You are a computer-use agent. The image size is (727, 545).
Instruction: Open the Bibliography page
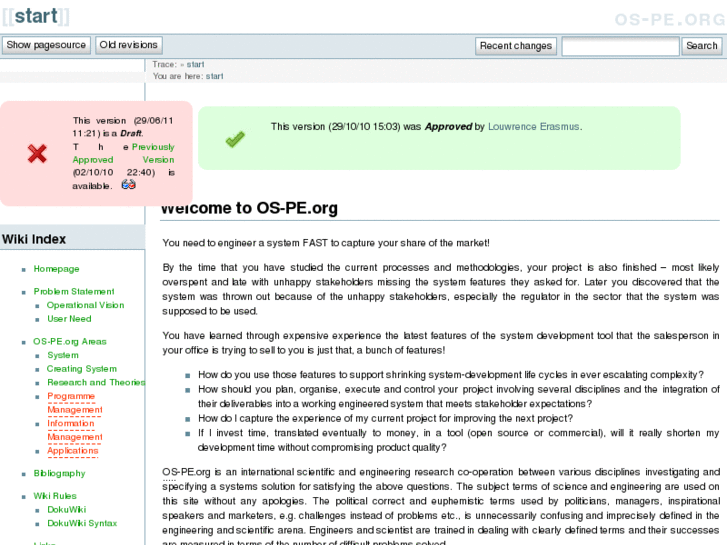click(59, 474)
